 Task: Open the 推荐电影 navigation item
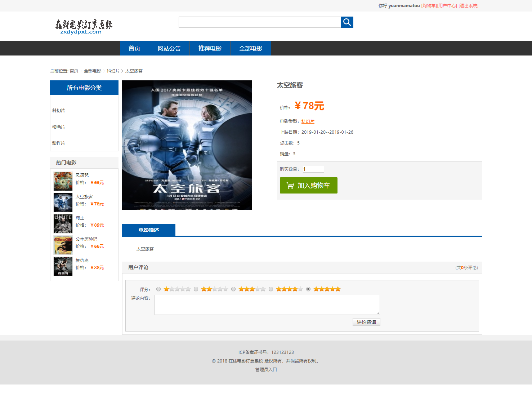(210, 48)
